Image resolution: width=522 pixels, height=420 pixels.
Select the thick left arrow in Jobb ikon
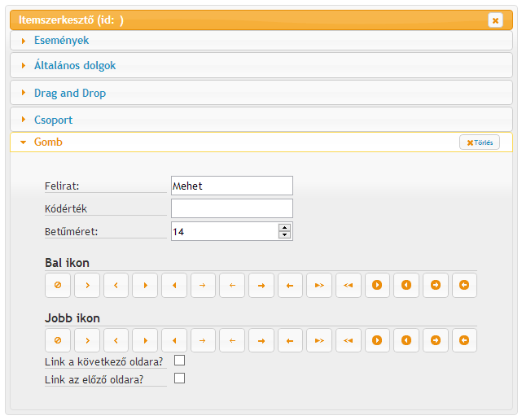(290, 340)
